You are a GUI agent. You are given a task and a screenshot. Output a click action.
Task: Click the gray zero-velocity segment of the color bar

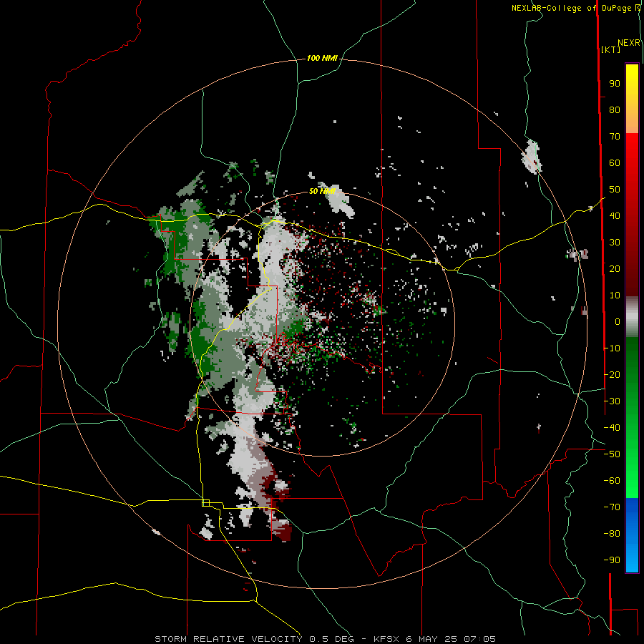coord(632,317)
